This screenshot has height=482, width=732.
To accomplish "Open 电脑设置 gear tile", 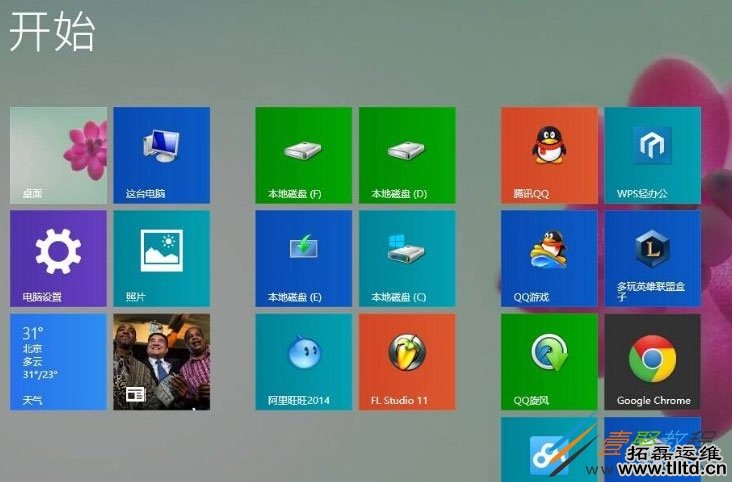I will click(58, 258).
